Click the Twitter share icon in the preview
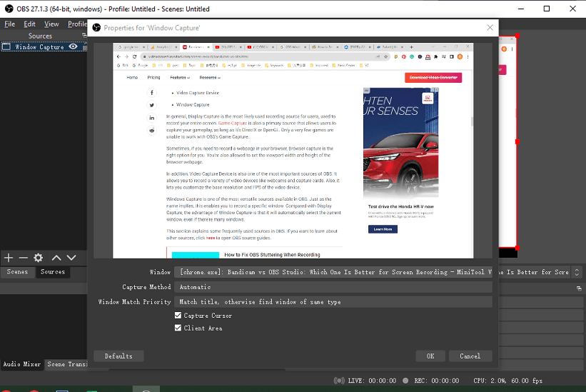This screenshot has height=392, width=586. 152,105
